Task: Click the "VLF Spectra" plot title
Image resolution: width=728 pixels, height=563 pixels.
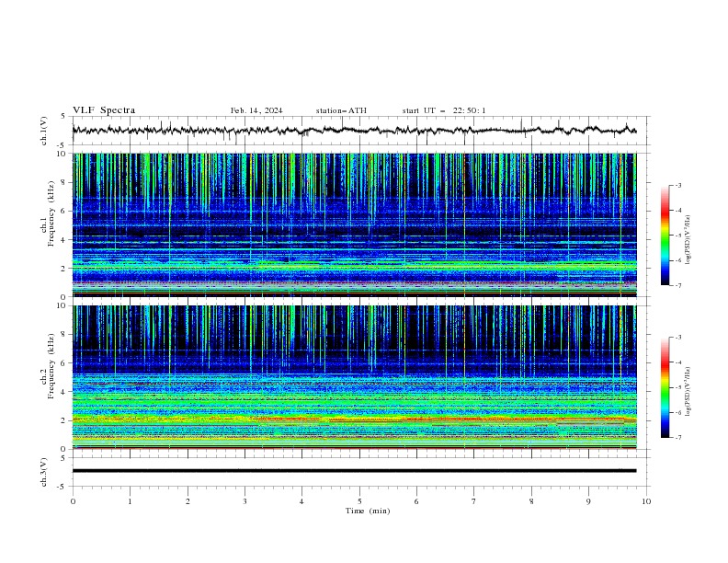Action: click(x=104, y=110)
